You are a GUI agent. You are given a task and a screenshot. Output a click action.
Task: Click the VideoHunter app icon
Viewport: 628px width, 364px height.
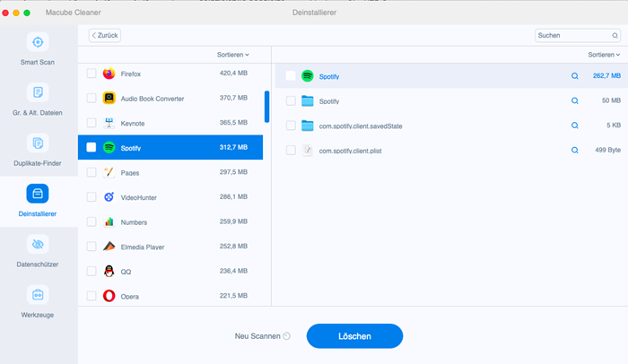point(109,197)
